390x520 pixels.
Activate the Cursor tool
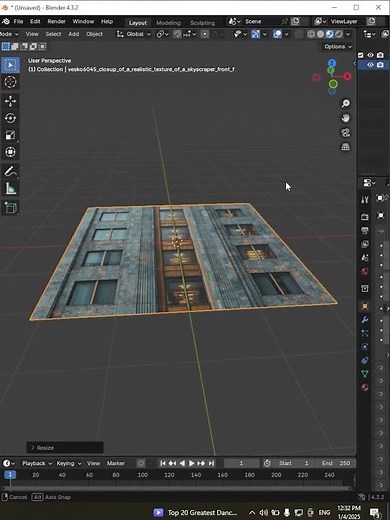tap(10, 82)
